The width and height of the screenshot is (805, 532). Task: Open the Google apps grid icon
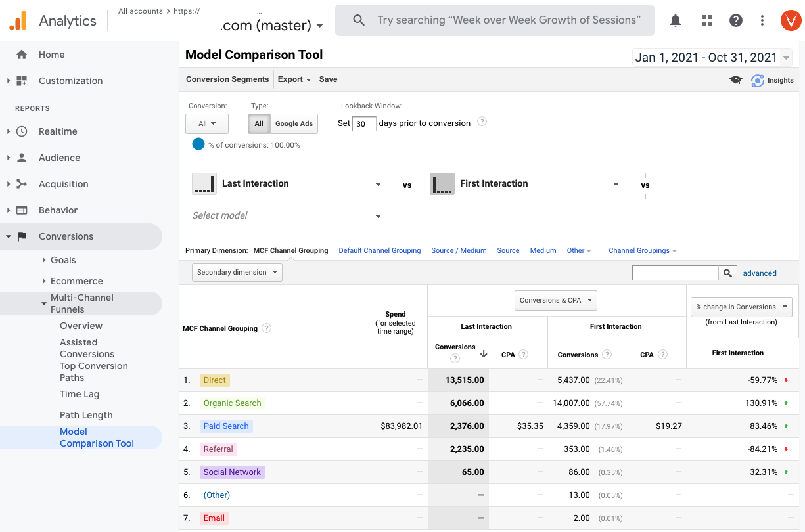(706, 20)
